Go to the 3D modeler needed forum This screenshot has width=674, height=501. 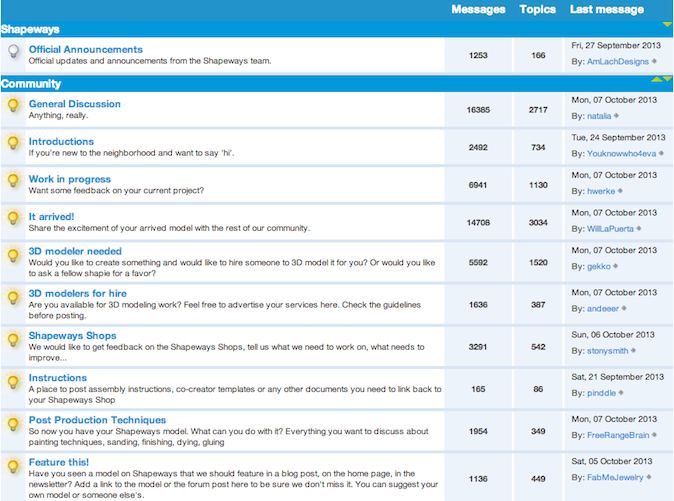click(75, 251)
